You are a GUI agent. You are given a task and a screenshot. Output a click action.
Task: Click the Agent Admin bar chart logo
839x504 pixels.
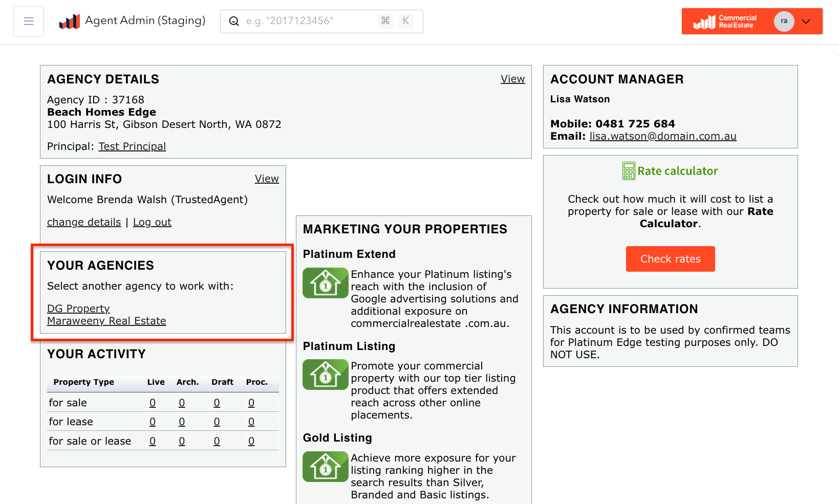(x=70, y=21)
